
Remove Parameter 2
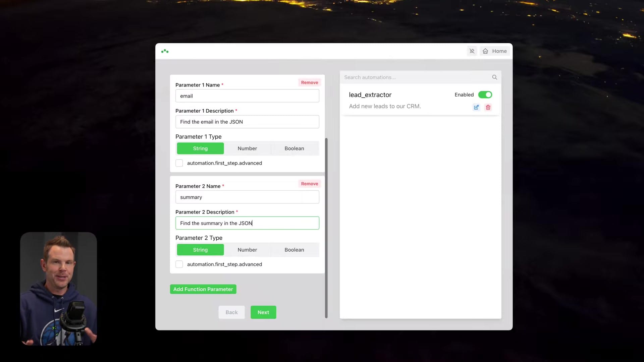click(x=309, y=184)
